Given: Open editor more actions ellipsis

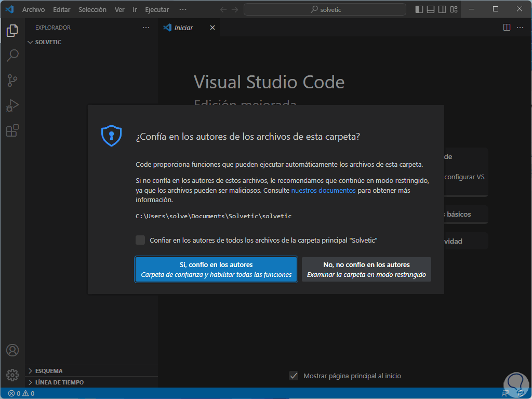Looking at the screenshot, I should 520,28.
